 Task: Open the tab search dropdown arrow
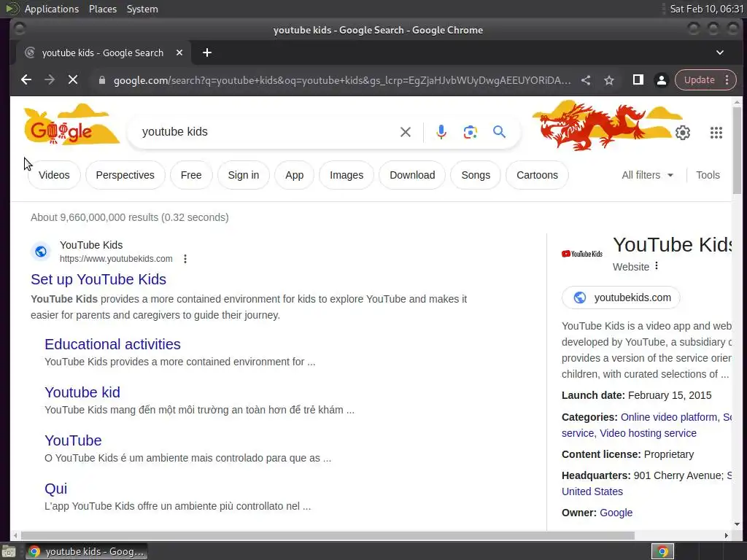(720, 52)
